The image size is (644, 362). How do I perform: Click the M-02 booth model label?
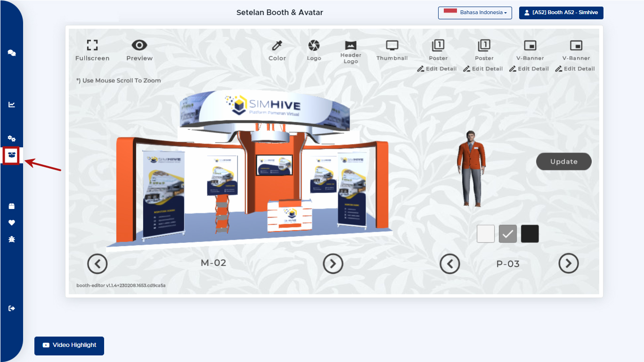(214, 263)
